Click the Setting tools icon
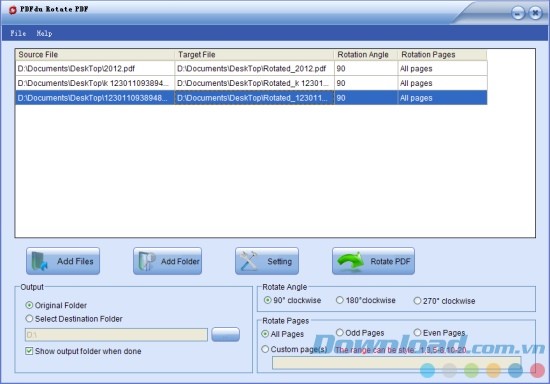Screen dimensions: 550x384 click(x=249, y=261)
